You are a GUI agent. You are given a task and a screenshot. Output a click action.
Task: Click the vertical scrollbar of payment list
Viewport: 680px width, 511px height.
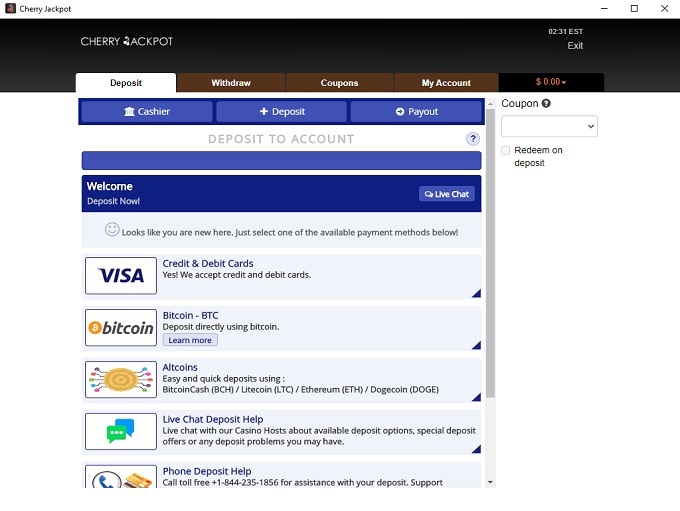tap(490, 250)
